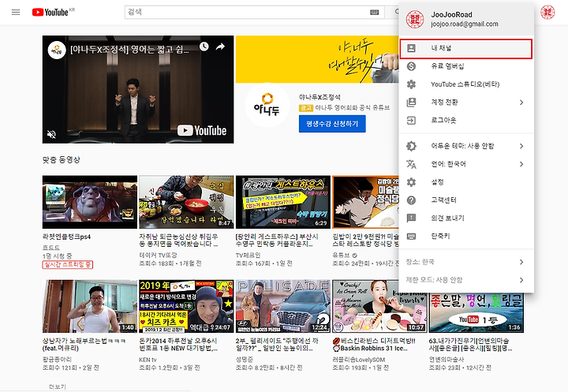Image resolution: width=568 pixels, height=392 pixels.
Task: Click 더보기 to show more videos
Action: click(x=58, y=387)
